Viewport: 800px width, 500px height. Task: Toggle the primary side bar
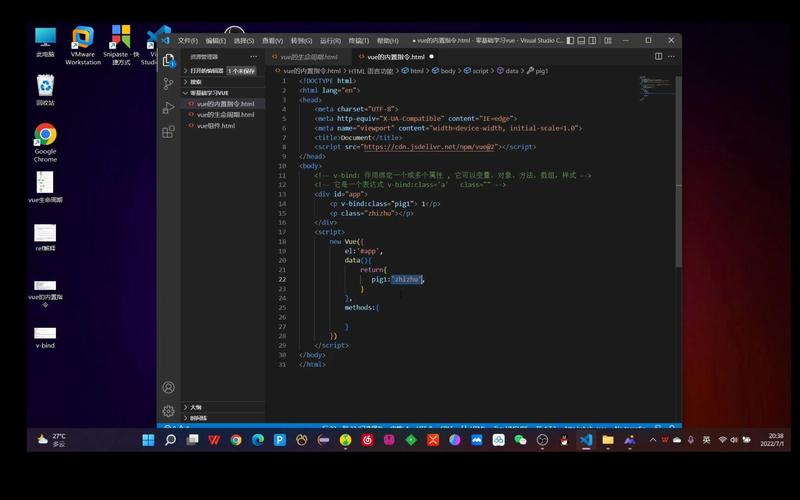pos(570,40)
